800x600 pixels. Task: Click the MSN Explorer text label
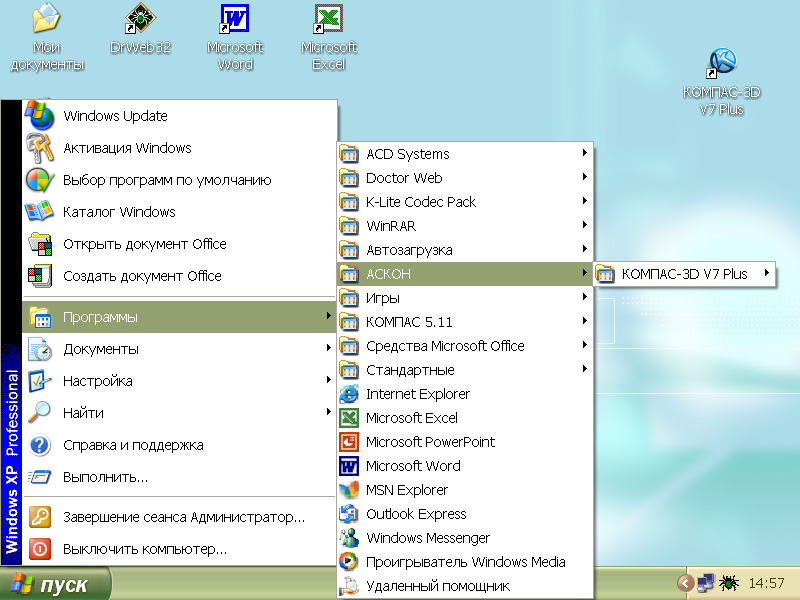(x=407, y=490)
